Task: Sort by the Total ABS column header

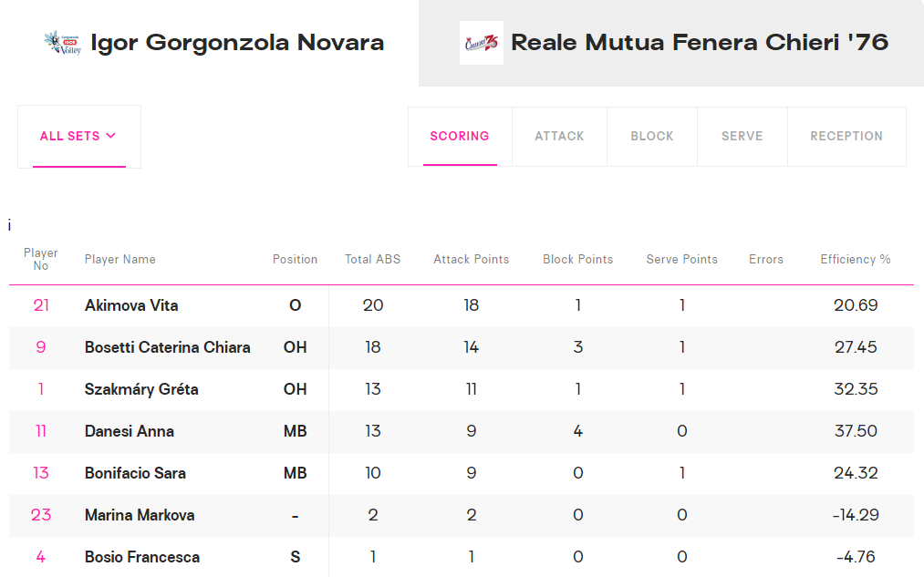Action: (x=372, y=260)
